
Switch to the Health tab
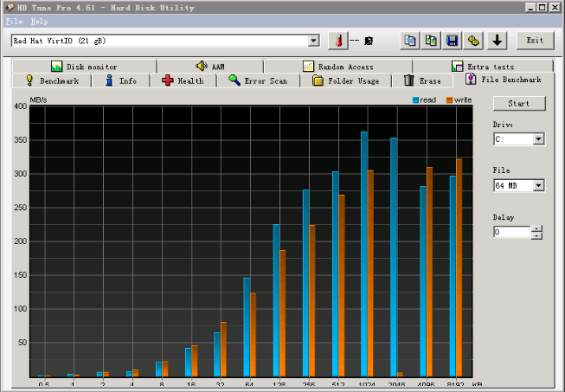click(x=183, y=80)
